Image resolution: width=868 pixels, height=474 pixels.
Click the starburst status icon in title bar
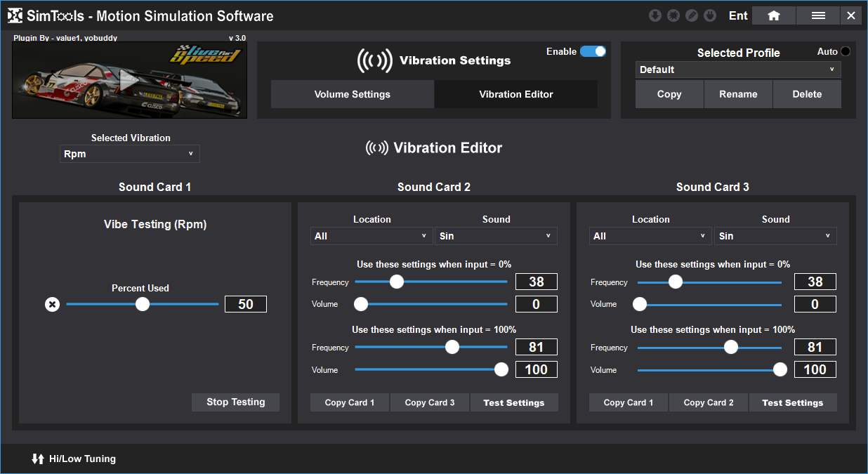pos(673,15)
